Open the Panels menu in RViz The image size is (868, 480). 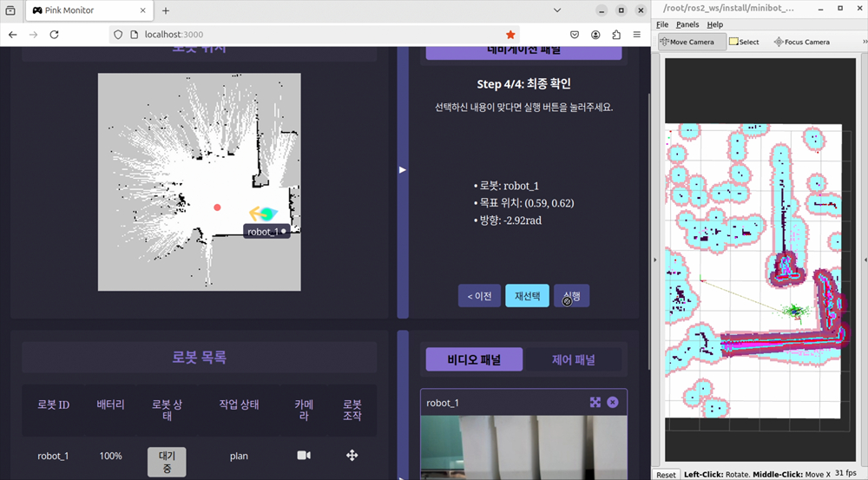tap(687, 24)
